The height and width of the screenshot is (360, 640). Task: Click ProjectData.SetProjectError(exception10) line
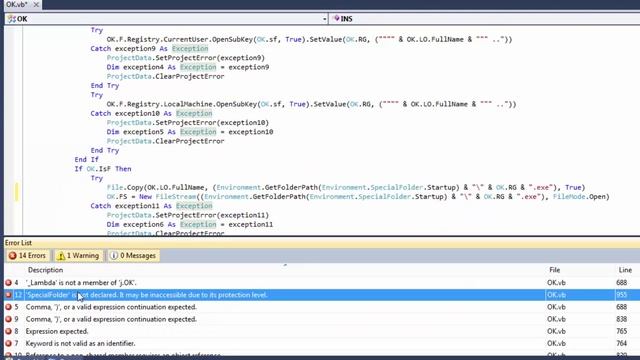click(188, 123)
